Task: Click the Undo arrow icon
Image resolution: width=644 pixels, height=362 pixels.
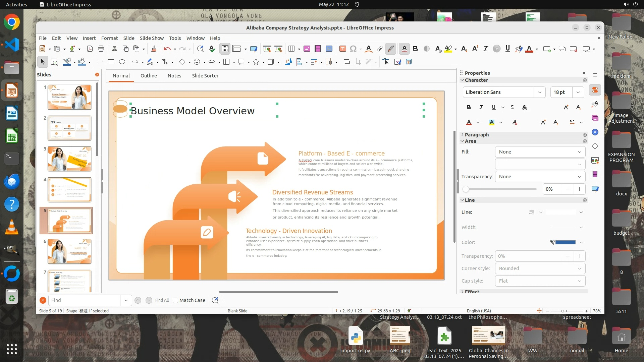Action: (x=167, y=49)
